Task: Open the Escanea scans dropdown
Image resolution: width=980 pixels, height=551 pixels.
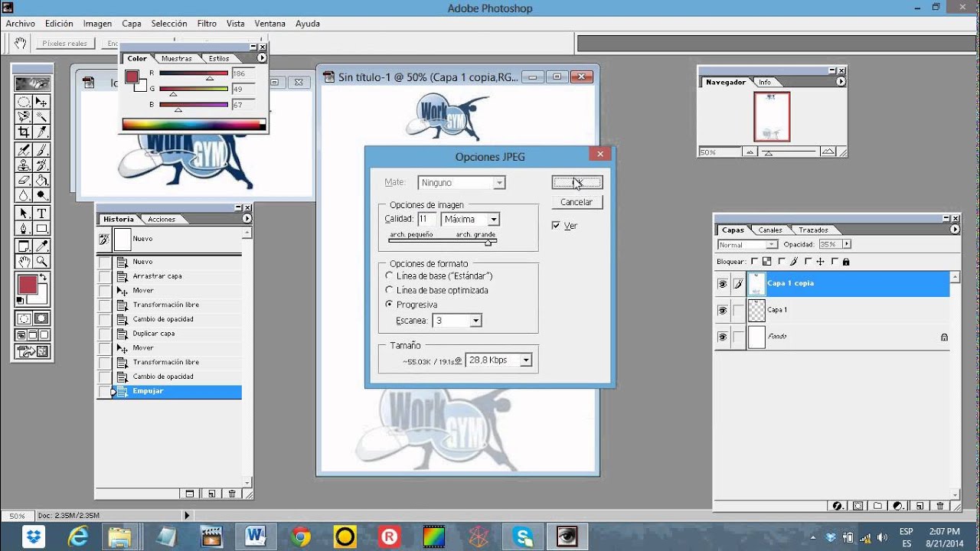Action: click(x=475, y=321)
